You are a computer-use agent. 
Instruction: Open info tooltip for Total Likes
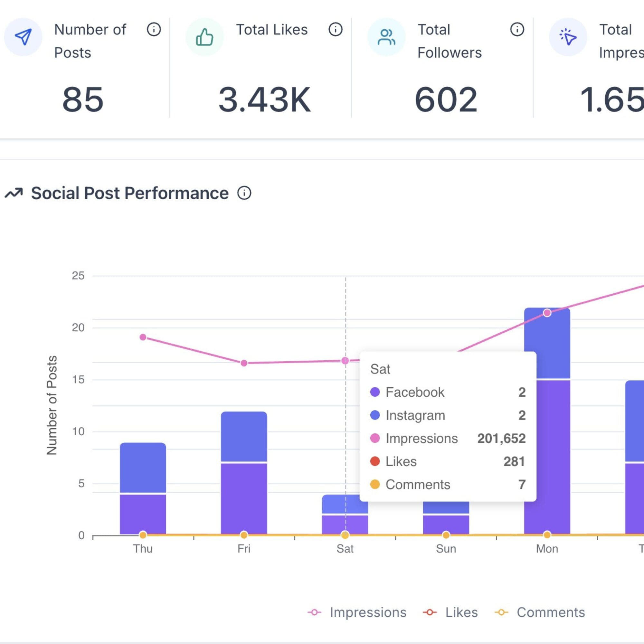tap(335, 29)
